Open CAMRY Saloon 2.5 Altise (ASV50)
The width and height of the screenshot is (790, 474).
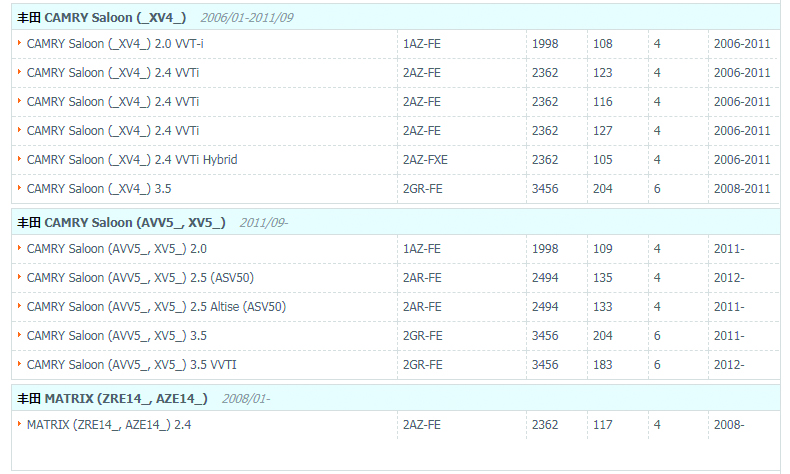pos(156,307)
